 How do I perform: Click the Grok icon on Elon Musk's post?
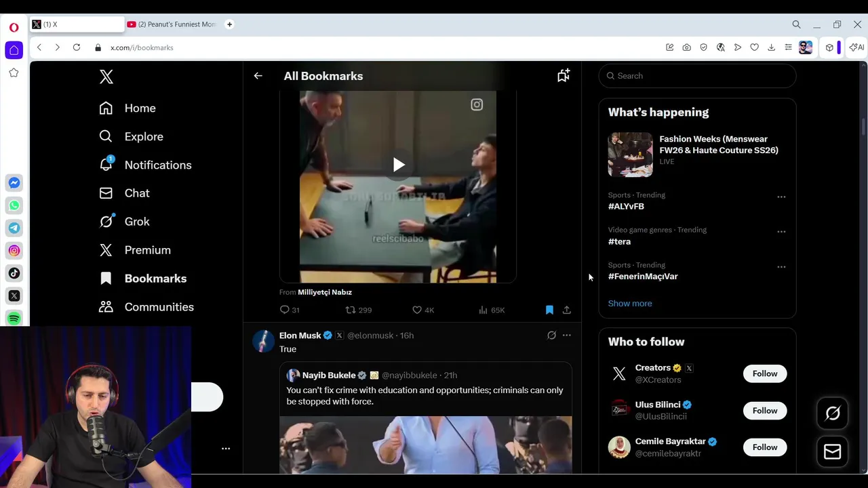coord(551,335)
